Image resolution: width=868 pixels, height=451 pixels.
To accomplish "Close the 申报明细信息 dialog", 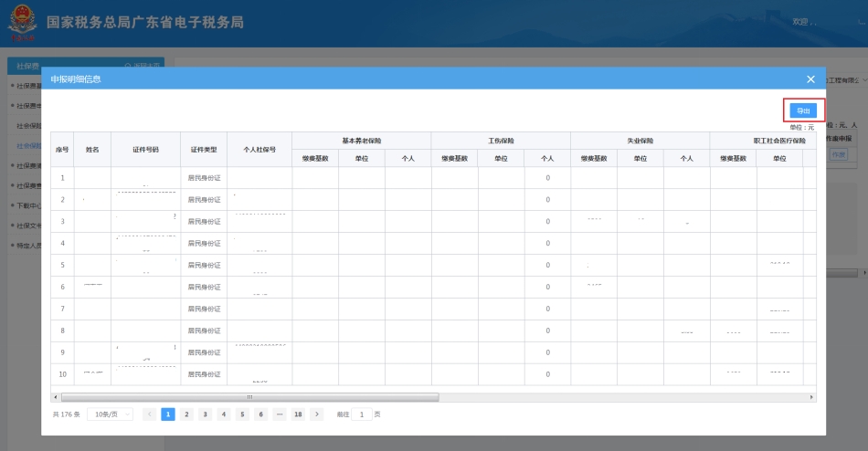I will [x=810, y=79].
